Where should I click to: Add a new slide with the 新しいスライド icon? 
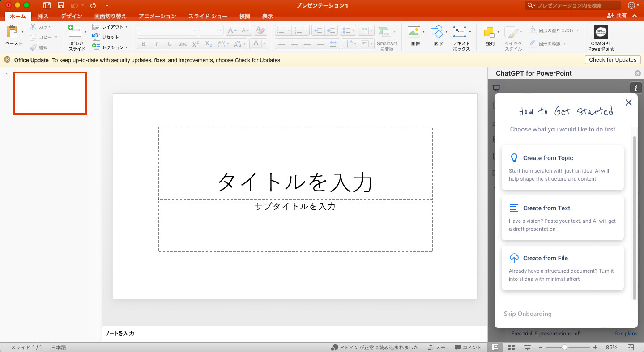tap(75, 32)
